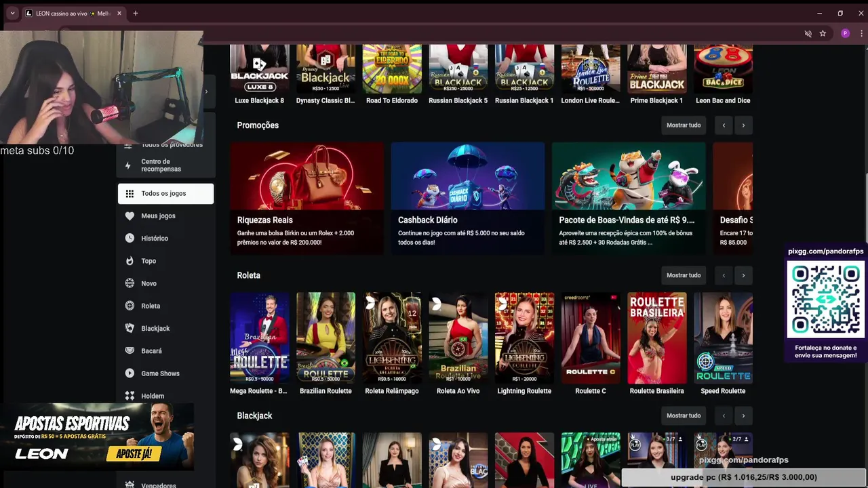The width and height of the screenshot is (868, 488).
Task: Click the flame icon beside Topo
Action: point(130,261)
